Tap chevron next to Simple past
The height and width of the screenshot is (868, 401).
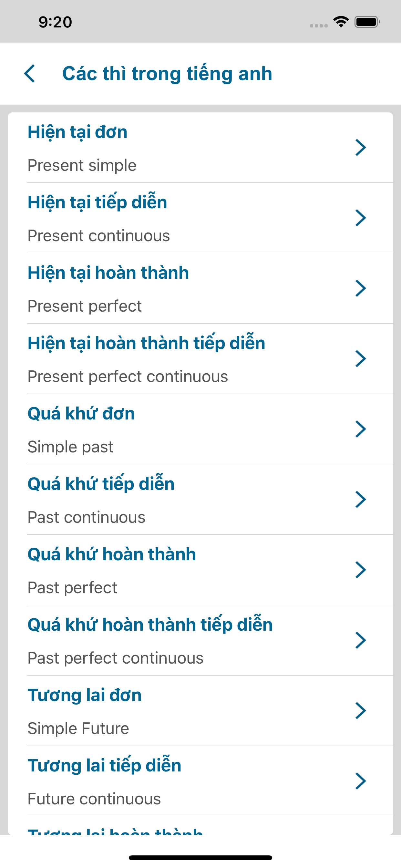click(x=361, y=429)
